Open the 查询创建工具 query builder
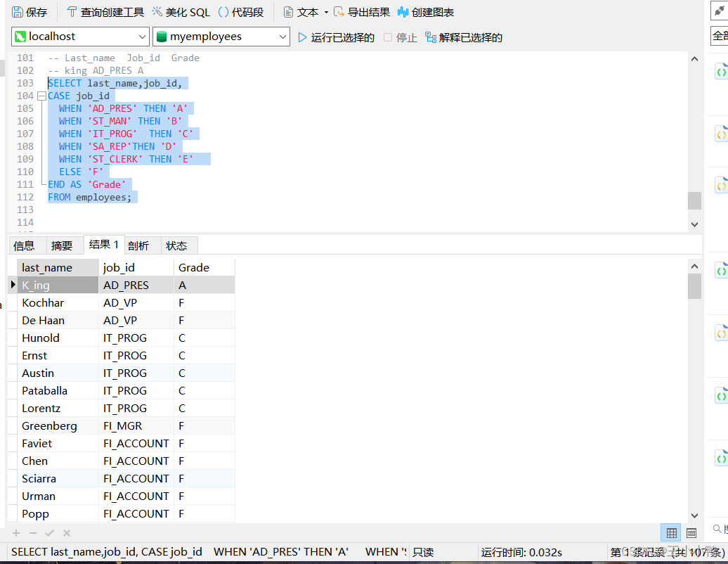This screenshot has width=728, height=564. (105, 12)
